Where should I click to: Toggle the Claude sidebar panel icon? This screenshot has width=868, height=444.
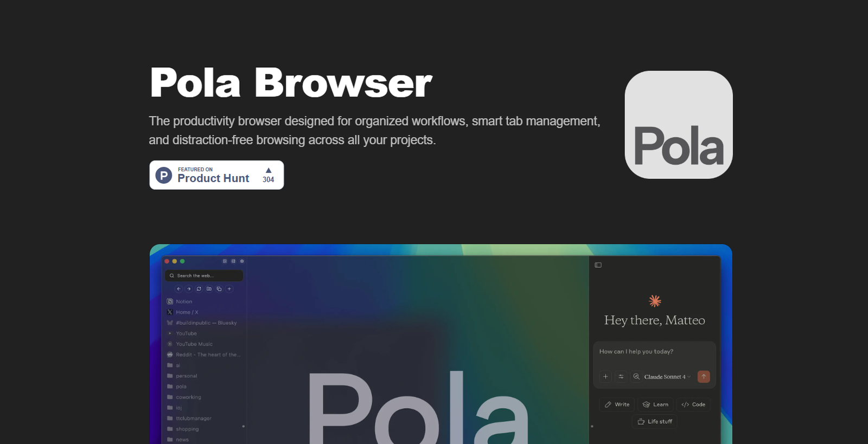point(598,265)
